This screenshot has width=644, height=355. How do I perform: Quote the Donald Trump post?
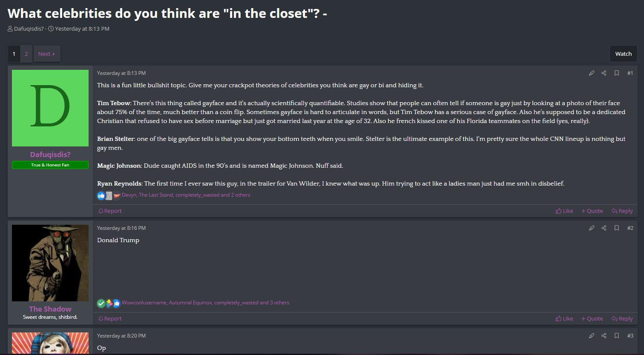592,319
